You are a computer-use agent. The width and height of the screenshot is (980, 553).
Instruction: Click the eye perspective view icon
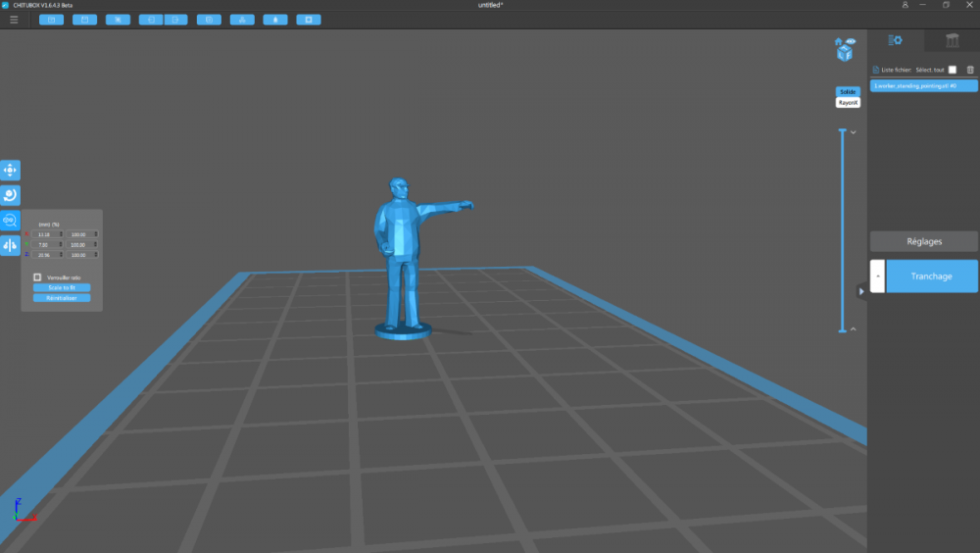[x=851, y=42]
